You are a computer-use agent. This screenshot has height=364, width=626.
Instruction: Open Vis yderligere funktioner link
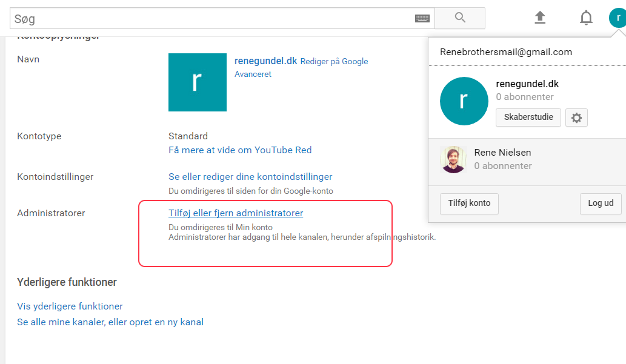click(x=70, y=306)
